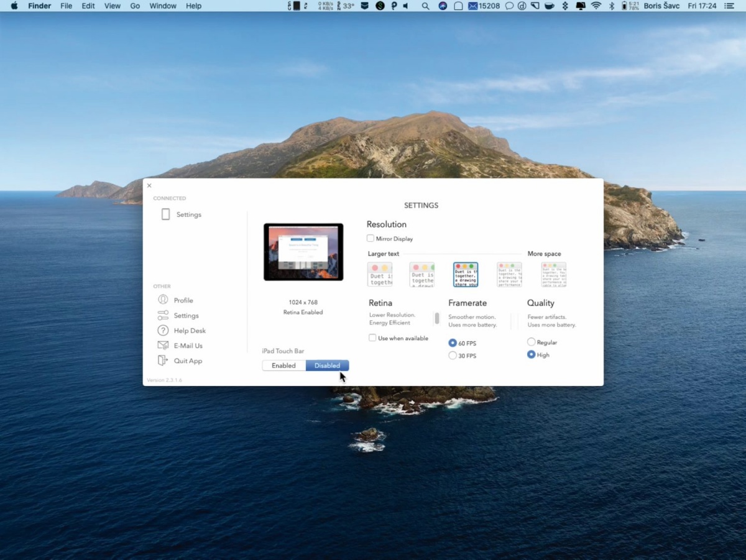
Task: Click Version 2.3.1.6 label
Action: (x=165, y=380)
